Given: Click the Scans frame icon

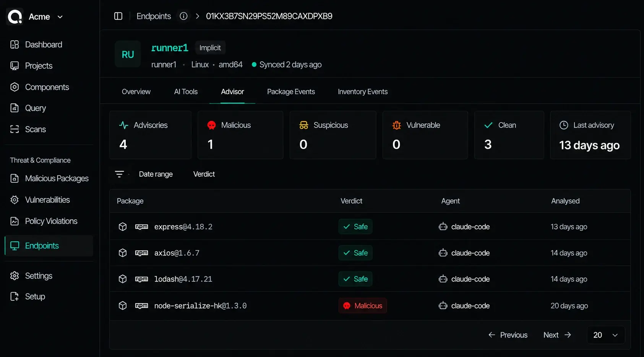Looking at the screenshot, I should point(15,129).
